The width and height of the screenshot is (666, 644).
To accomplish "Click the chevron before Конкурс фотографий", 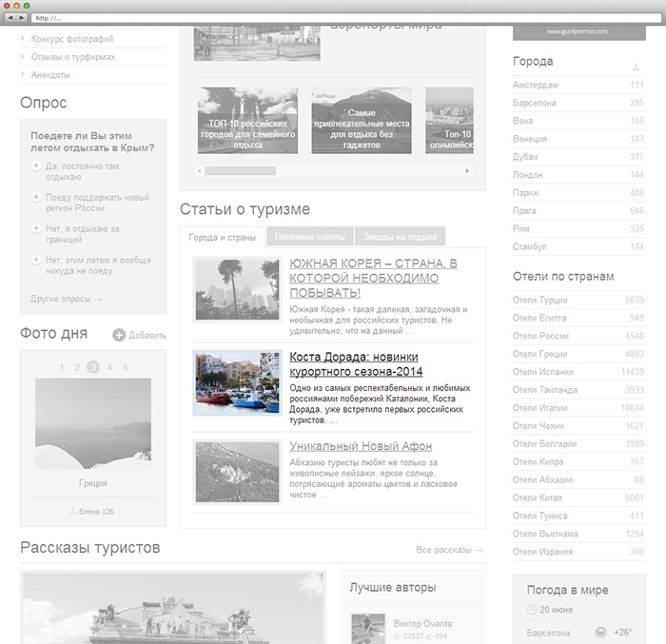I will (x=23, y=38).
